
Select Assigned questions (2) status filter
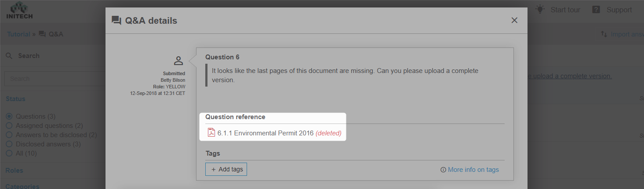pyautogui.click(x=9, y=126)
